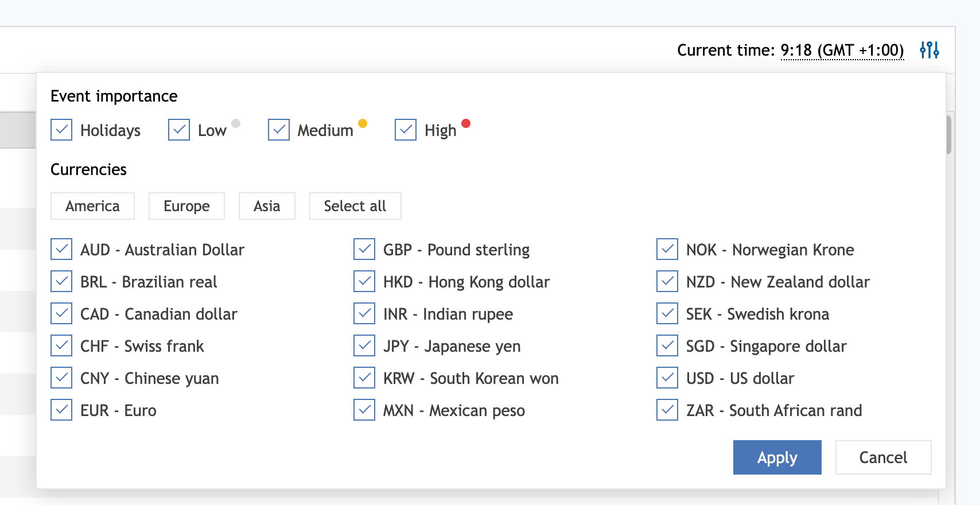This screenshot has height=505, width=980.
Task: Toggle ZAR - South African rand
Action: pyautogui.click(x=667, y=410)
